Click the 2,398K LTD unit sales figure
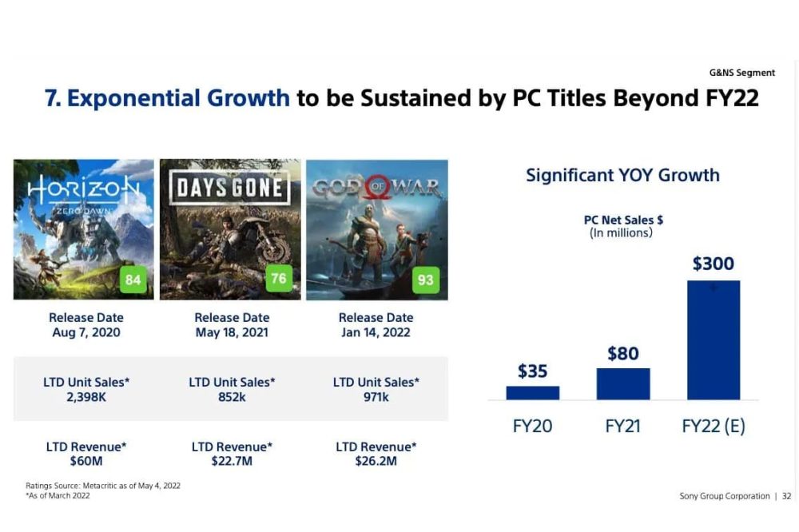 (85, 396)
